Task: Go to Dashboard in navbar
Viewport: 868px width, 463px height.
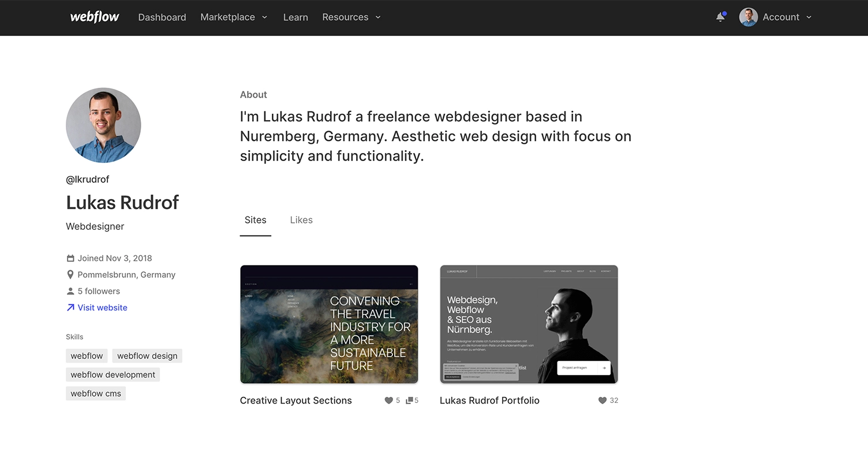Action: click(x=162, y=17)
